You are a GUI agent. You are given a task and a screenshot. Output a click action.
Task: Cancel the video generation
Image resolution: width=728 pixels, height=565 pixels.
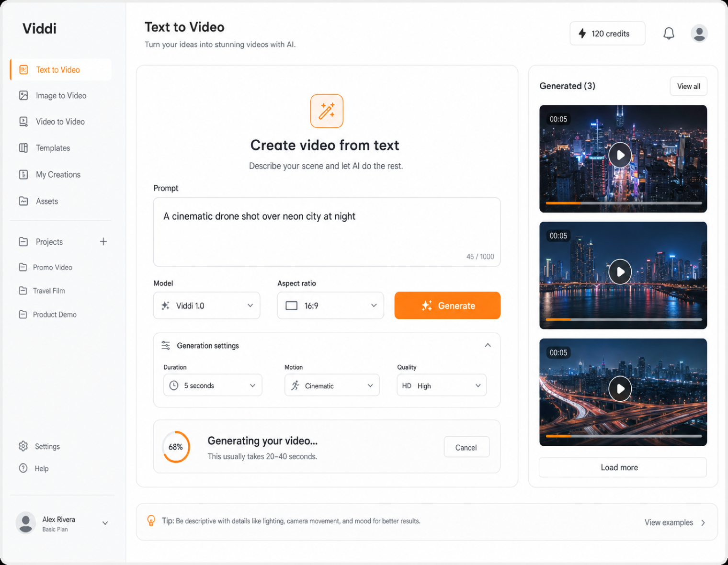click(x=466, y=447)
